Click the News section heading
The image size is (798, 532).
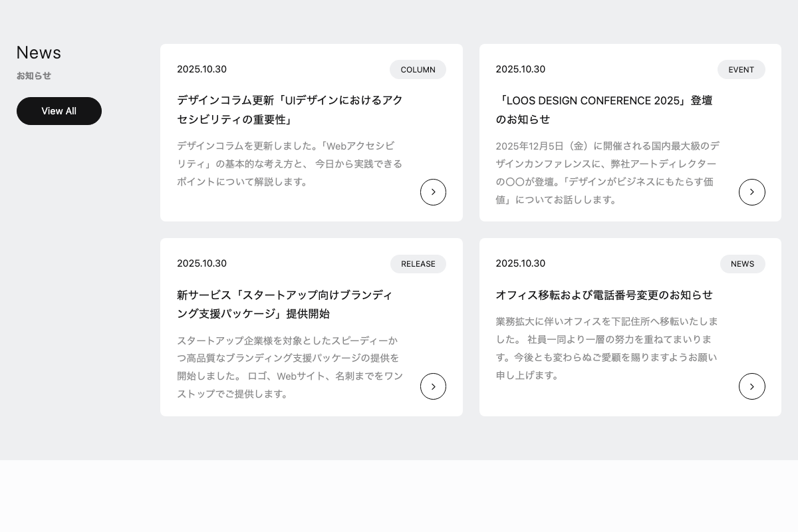39,53
